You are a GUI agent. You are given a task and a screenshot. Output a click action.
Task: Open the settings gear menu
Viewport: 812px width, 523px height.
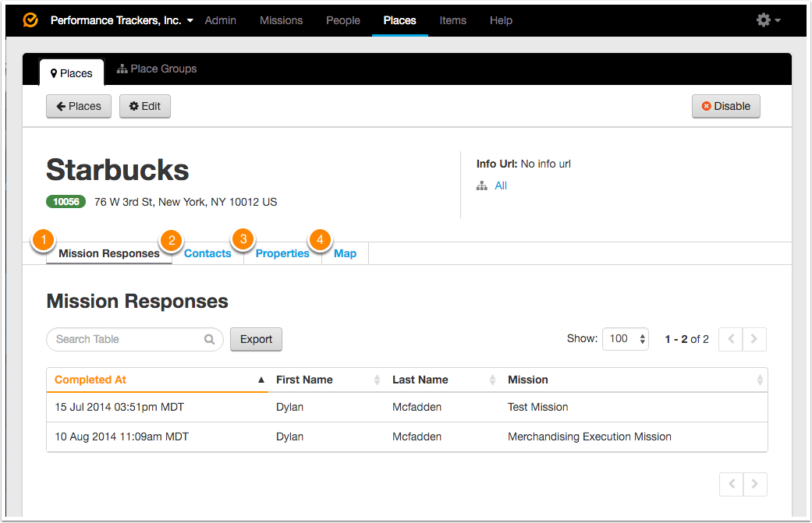[x=768, y=20]
